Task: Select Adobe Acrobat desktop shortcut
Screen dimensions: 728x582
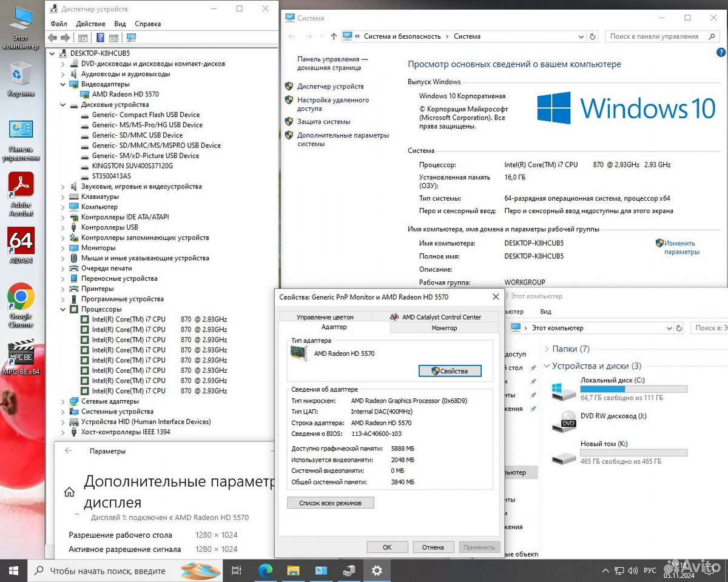Action: pyautogui.click(x=21, y=194)
